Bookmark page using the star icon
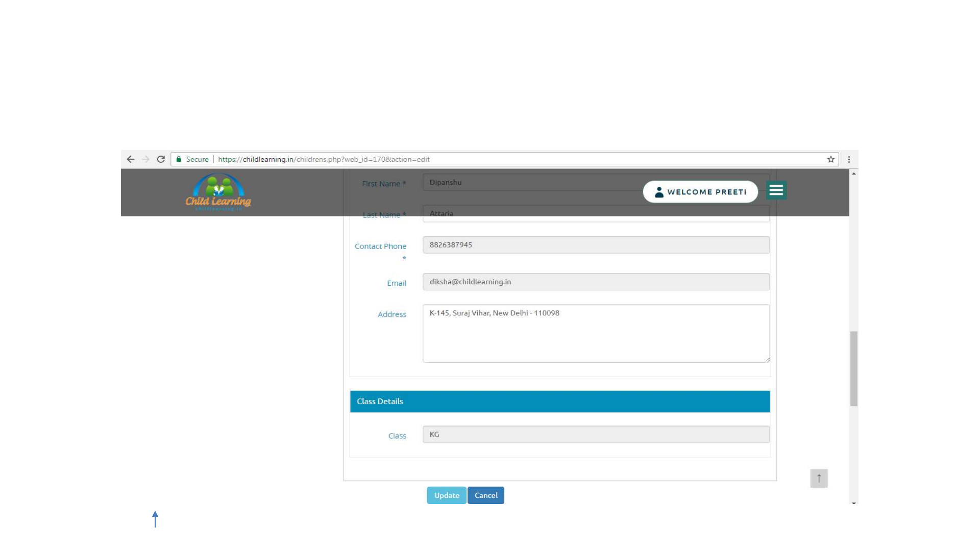The height and width of the screenshot is (551, 980). [831, 159]
